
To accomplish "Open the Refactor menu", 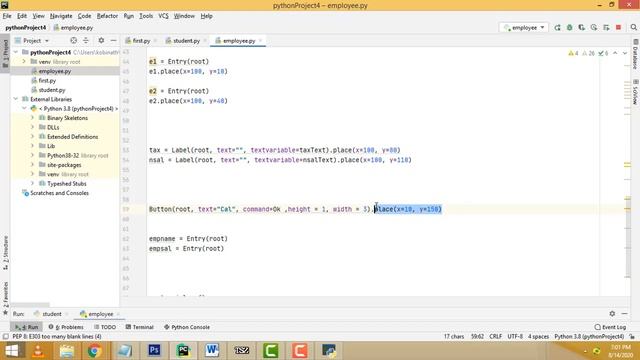I will pos(107,16).
